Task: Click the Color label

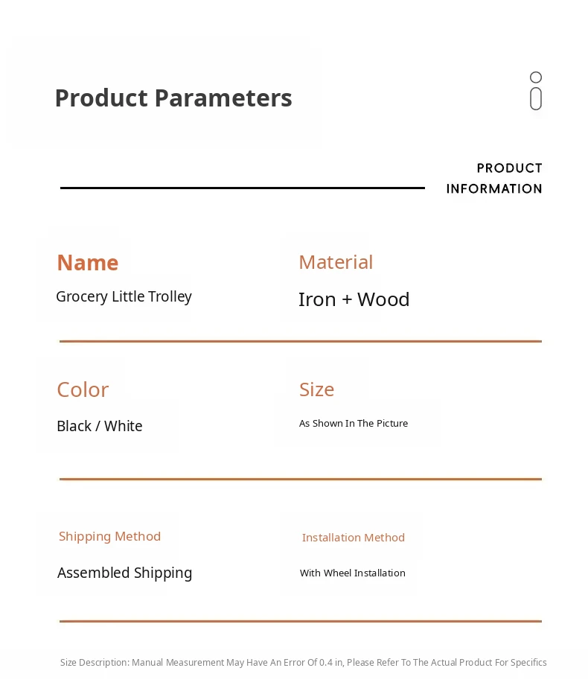Action: (83, 389)
